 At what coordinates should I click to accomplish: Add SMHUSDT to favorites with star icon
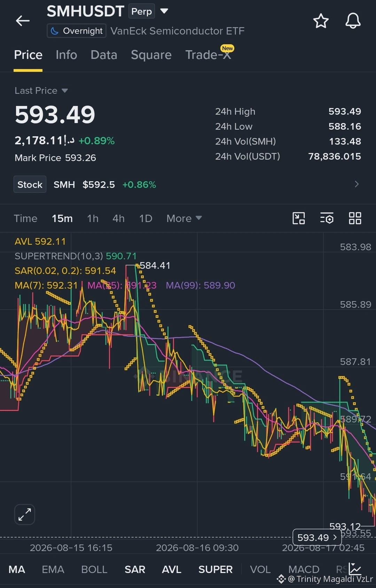(x=321, y=21)
